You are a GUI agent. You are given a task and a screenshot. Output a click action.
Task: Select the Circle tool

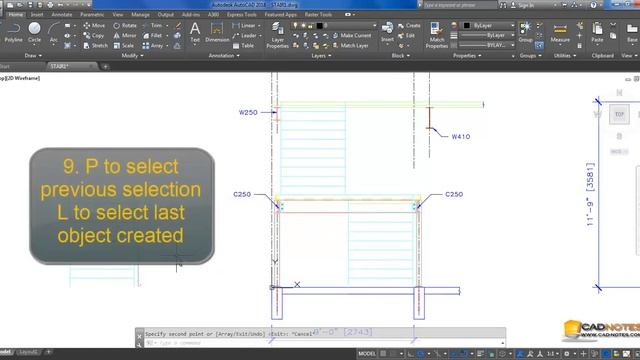34,33
